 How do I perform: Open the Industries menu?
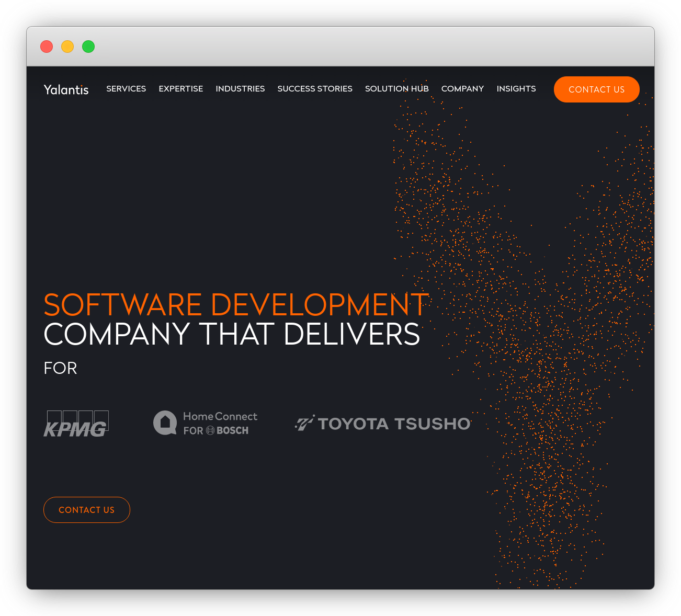(240, 89)
